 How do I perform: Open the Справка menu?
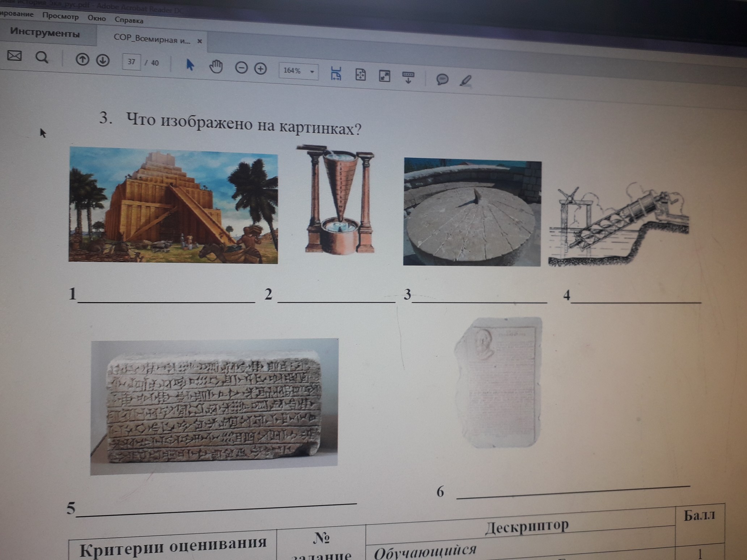click(129, 20)
